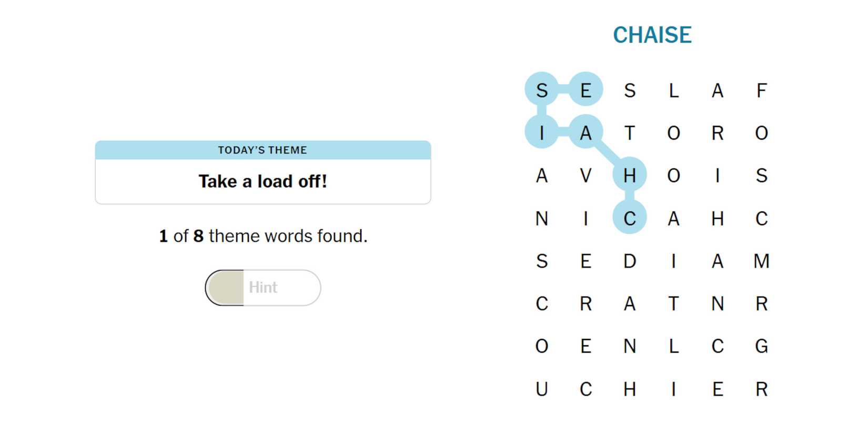Click the "1 of 8 theme words found" text

[263, 236]
